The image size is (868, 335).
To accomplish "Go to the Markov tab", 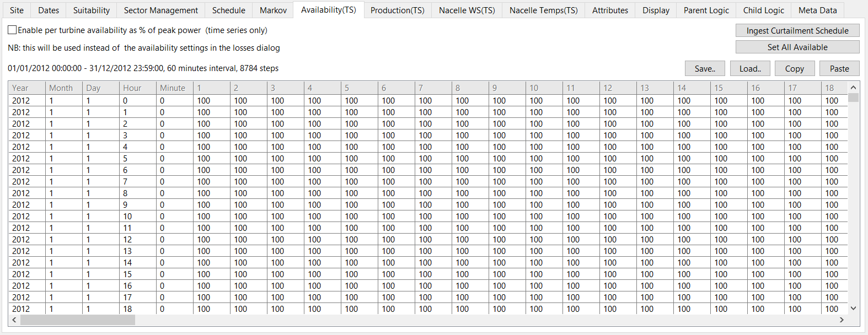I will (273, 10).
